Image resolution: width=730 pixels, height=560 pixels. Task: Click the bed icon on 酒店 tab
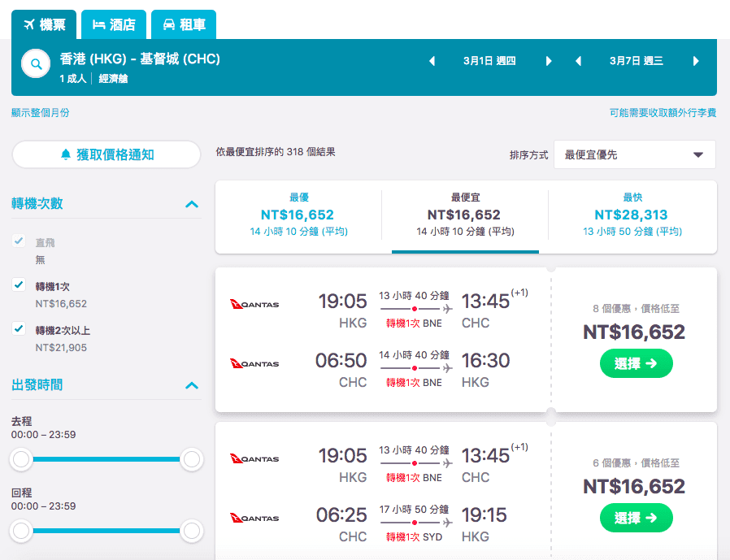point(98,24)
